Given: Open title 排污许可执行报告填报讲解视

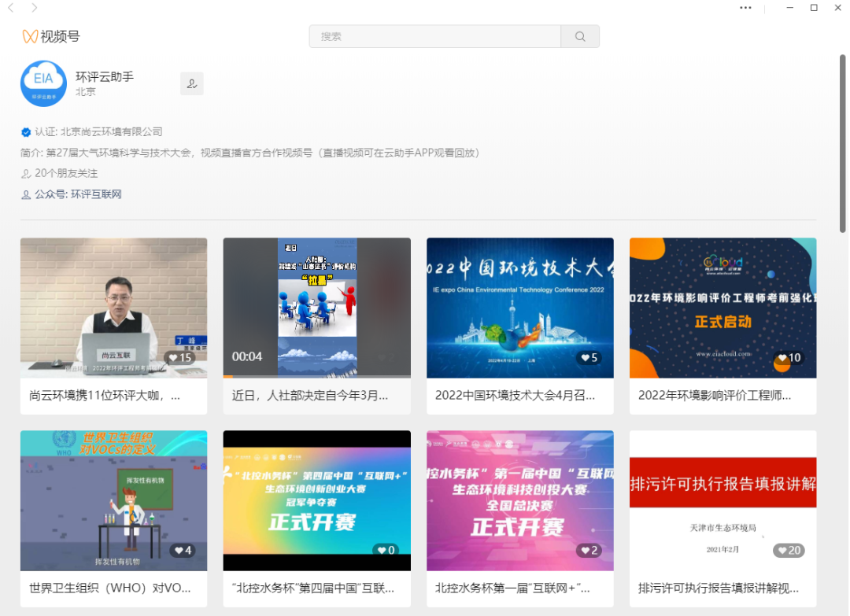Looking at the screenshot, I should pyautogui.click(x=719, y=588).
